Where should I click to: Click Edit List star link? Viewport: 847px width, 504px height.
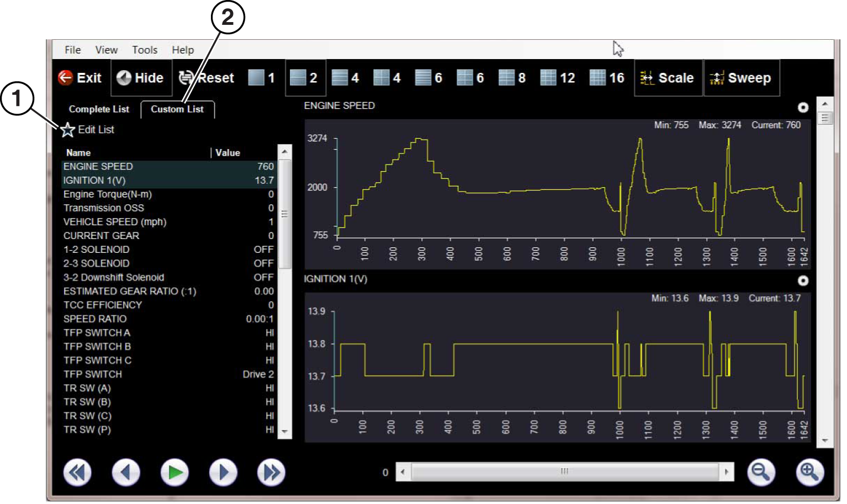pos(88,130)
